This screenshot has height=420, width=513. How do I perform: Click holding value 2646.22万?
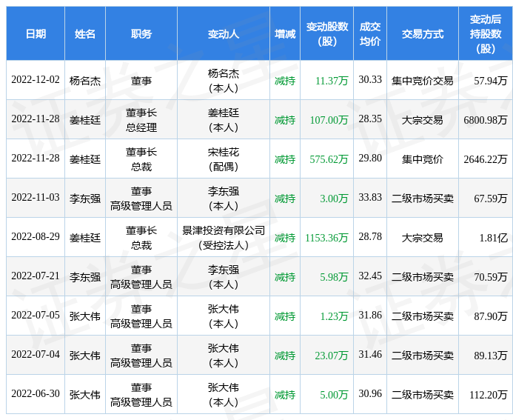[x=486, y=159]
